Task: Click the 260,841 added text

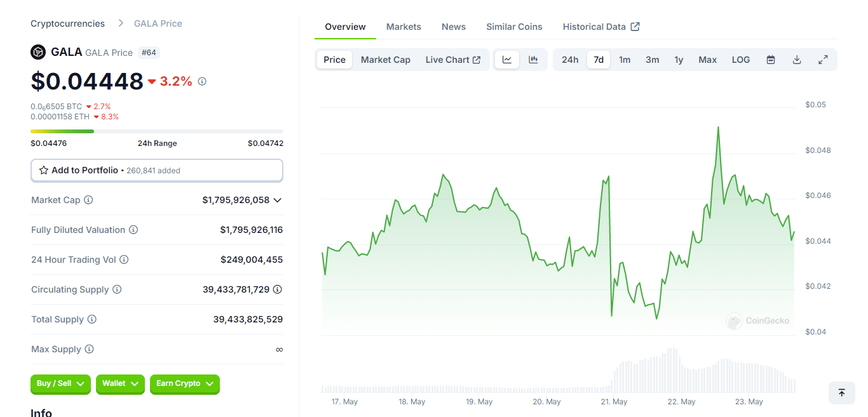Action: tap(153, 171)
